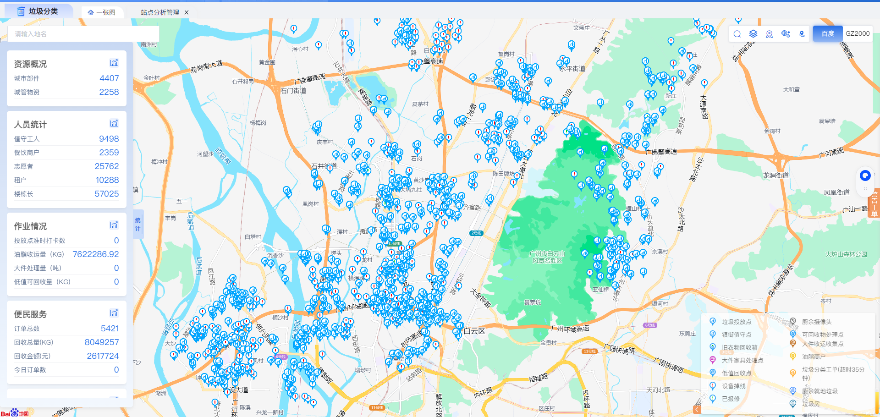Open the map layers stack icon
The image size is (880, 417).
click(753, 33)
